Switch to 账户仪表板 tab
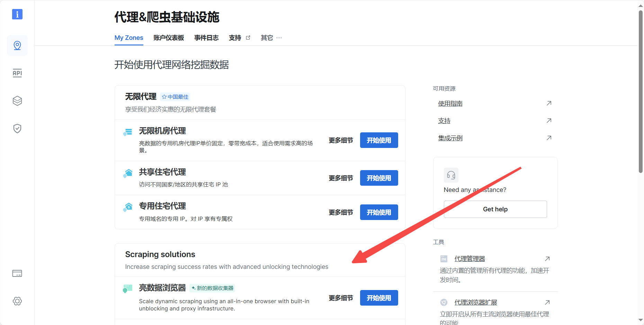 pyautogui.click(x=169, y=38)
